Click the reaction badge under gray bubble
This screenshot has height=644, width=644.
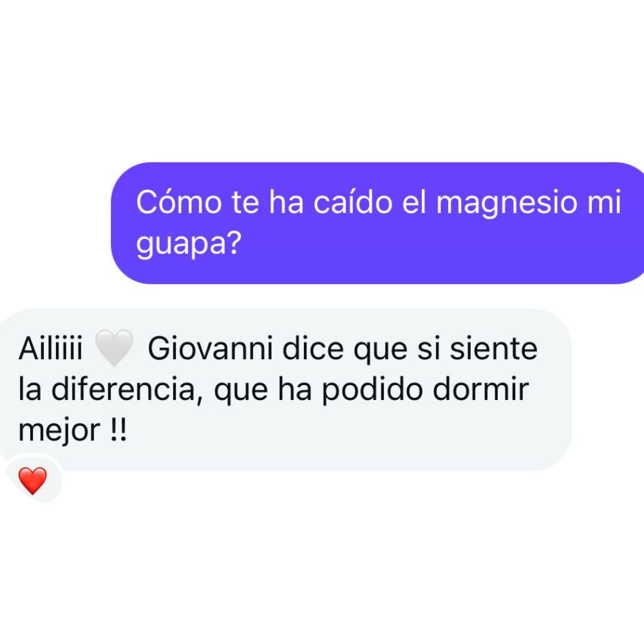tap(33, 480)
